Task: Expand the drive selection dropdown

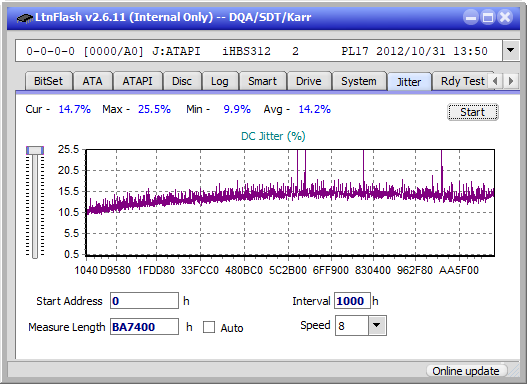Action: 511,51
